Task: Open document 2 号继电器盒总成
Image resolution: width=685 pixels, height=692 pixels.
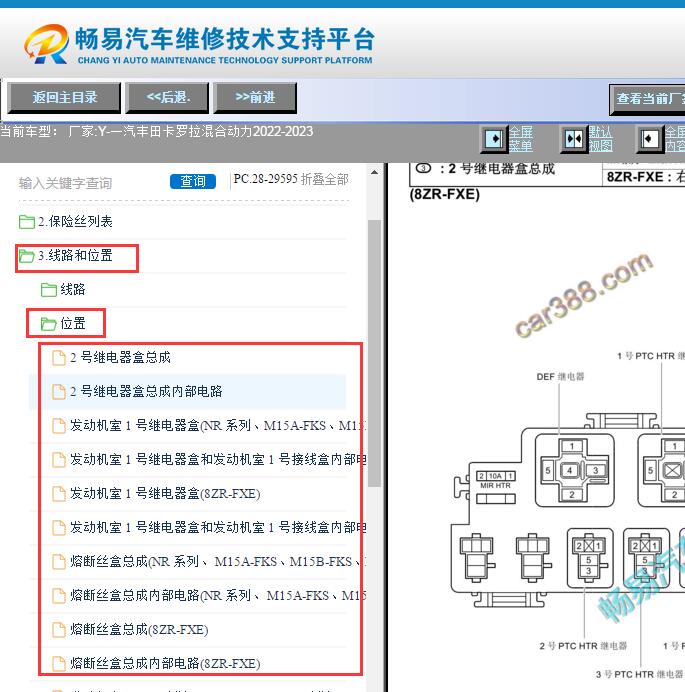Action: click(x=120, y=357)
